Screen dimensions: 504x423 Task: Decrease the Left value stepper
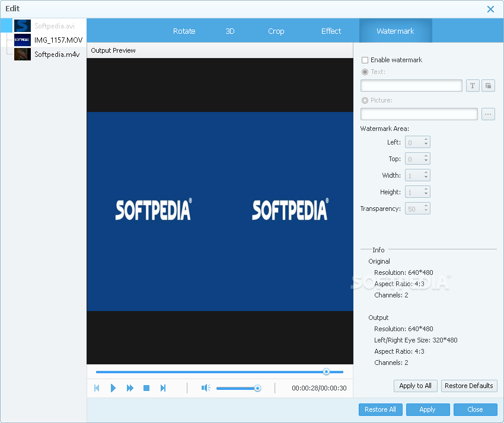[426, 144]
